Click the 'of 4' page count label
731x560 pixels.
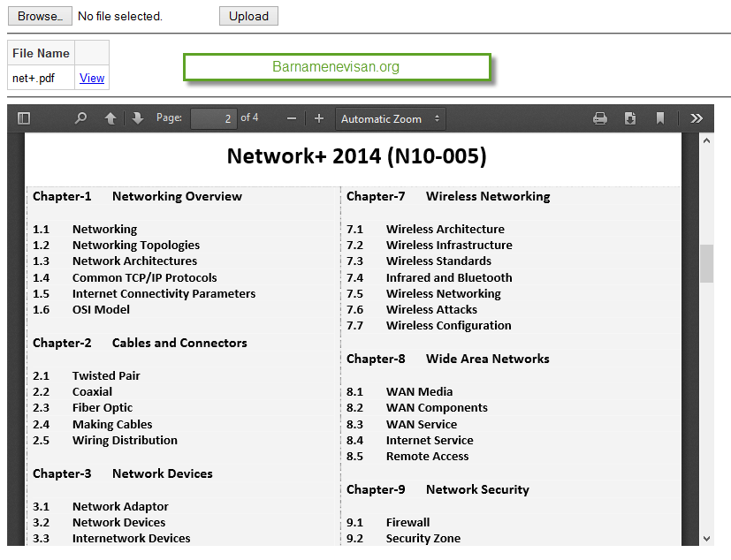point(249,117)
